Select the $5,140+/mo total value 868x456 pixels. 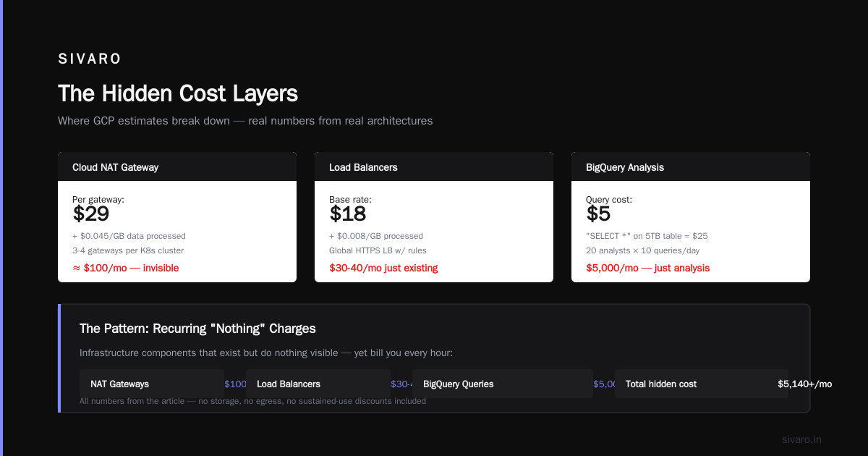(804, 384)
